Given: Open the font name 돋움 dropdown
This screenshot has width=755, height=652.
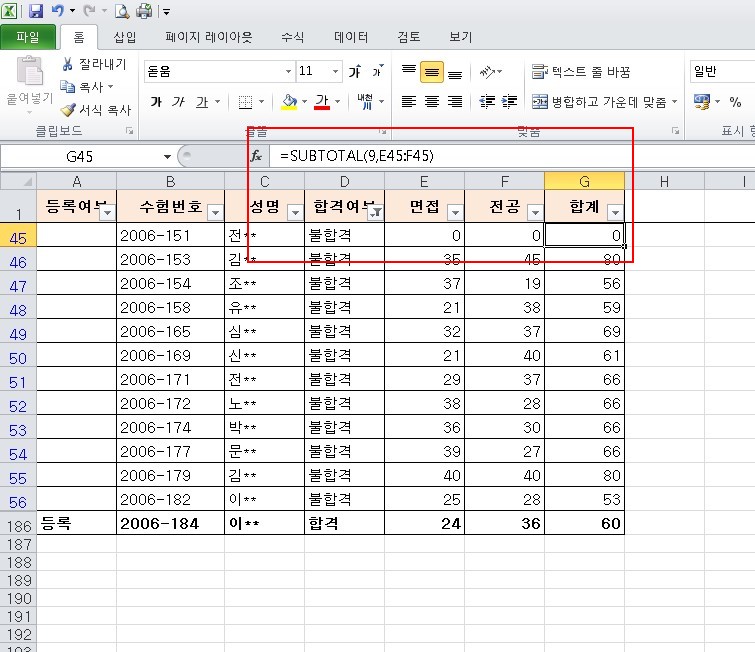Looking at the screenshot, I should point(288,72).
